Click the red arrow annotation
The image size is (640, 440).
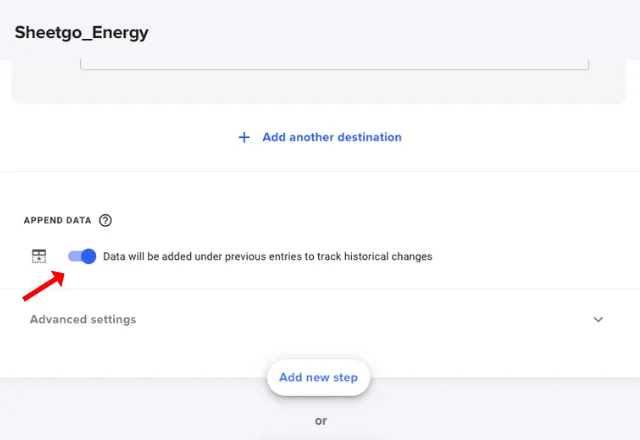click(x=44, y=286)
